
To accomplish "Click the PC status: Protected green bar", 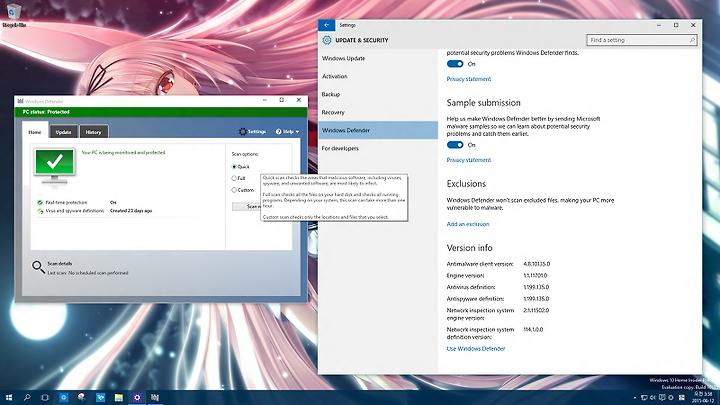I will (161, 112).
